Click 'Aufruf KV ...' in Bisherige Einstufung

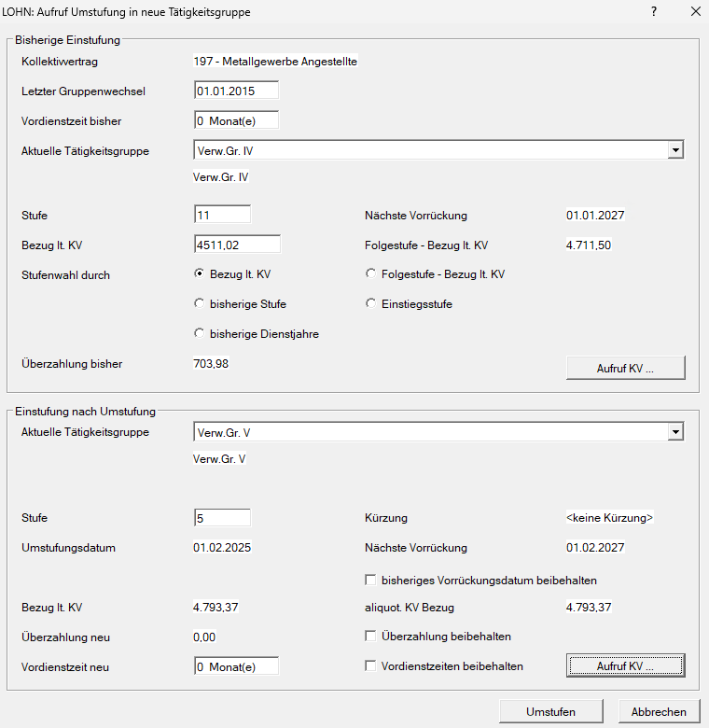pos(625,368)
